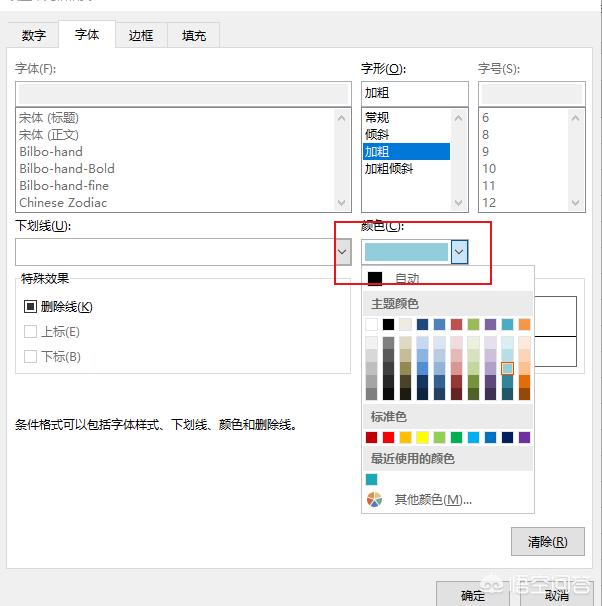Select the highlighted light aqua theme swatch
The image size is (602, 606).
coord(507,368)
